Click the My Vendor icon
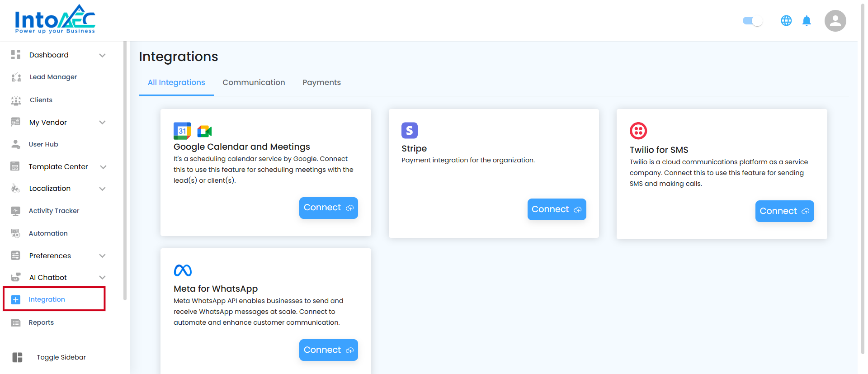The height and width of the screenshot is (374, 868). (x=16, y=122)
